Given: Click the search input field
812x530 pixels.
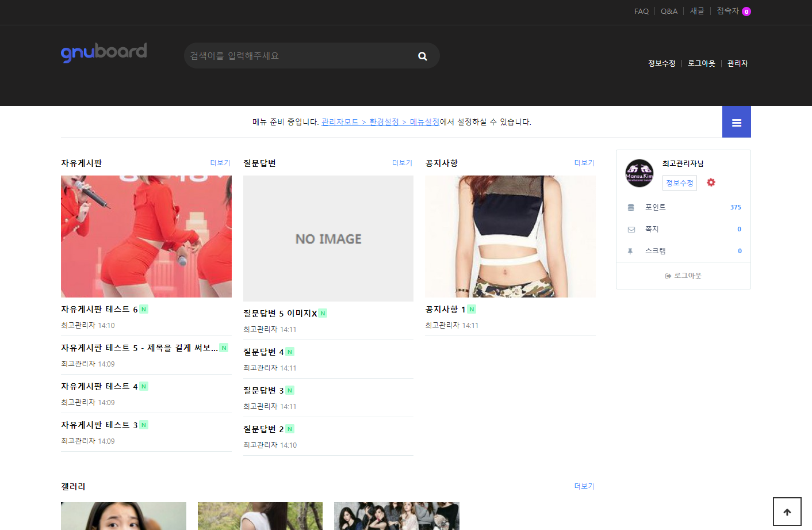Looking at the screenshot, I should click(299, 56).
